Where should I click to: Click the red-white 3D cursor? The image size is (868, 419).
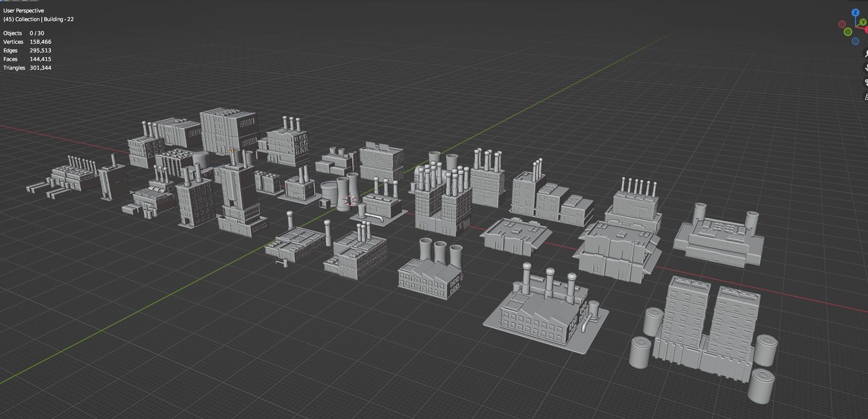[x=351, y=200]
